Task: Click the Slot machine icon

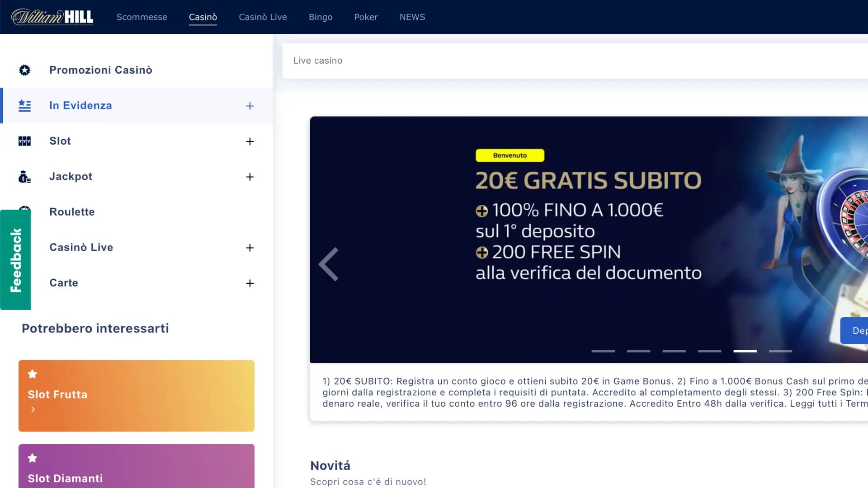Action: (25, 141)
